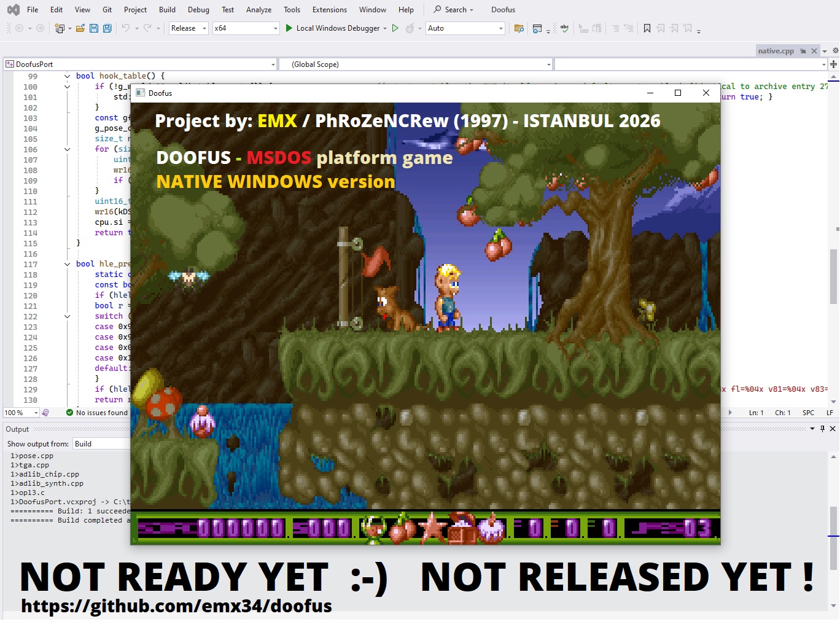Click the Open File folder icon
840x635 pixels.
pos(80,28)
